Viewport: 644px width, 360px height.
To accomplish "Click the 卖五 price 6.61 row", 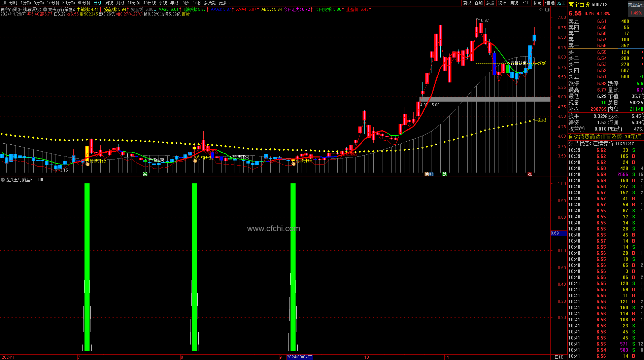I will click(606, 21).
